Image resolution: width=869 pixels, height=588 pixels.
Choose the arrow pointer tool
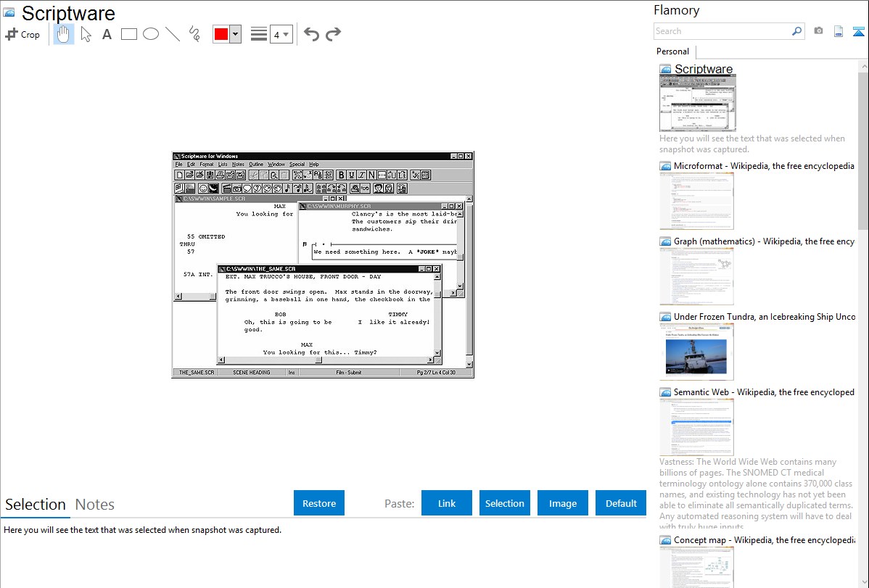86,34
